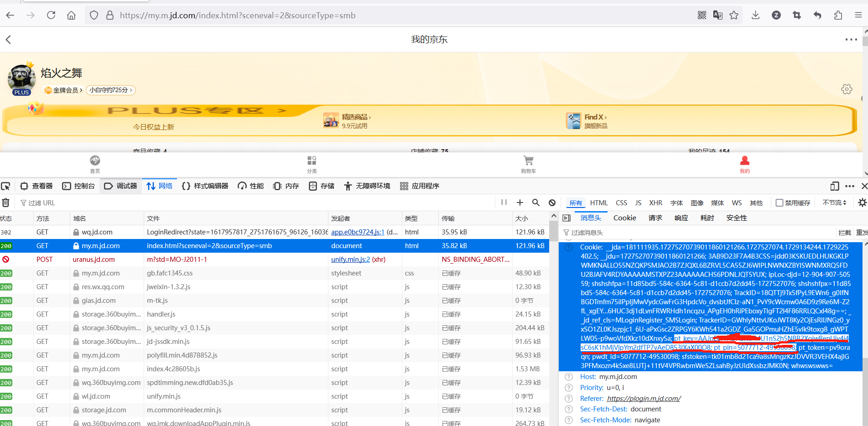Bookmark this page with the star icon
The image size is (868, 426).
[734, 16]
